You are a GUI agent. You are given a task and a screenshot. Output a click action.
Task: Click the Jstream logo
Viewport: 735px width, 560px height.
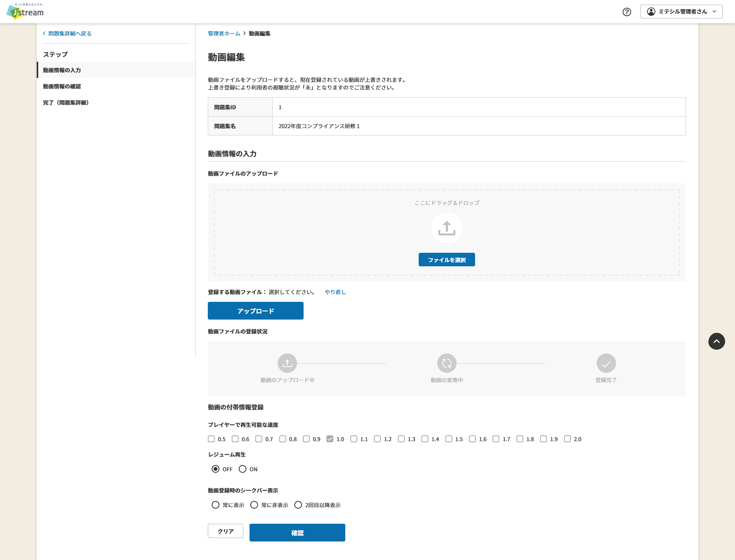pyautogui.click(x=25, y=12)
